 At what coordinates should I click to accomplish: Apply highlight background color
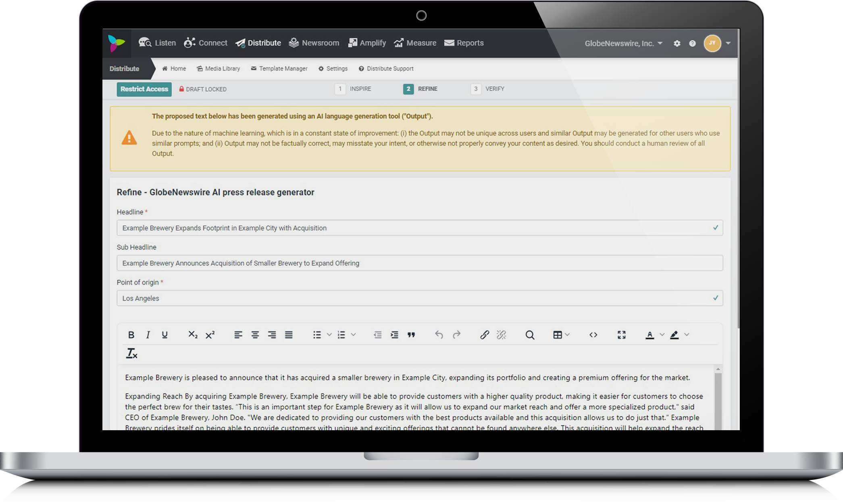(x=674, y=335)
